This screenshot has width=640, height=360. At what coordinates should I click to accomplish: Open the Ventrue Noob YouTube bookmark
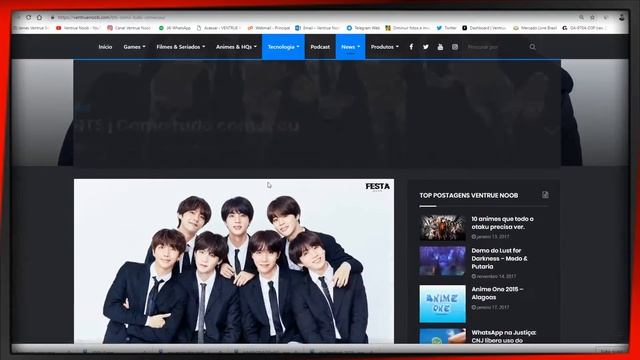[x=78, y=28]
